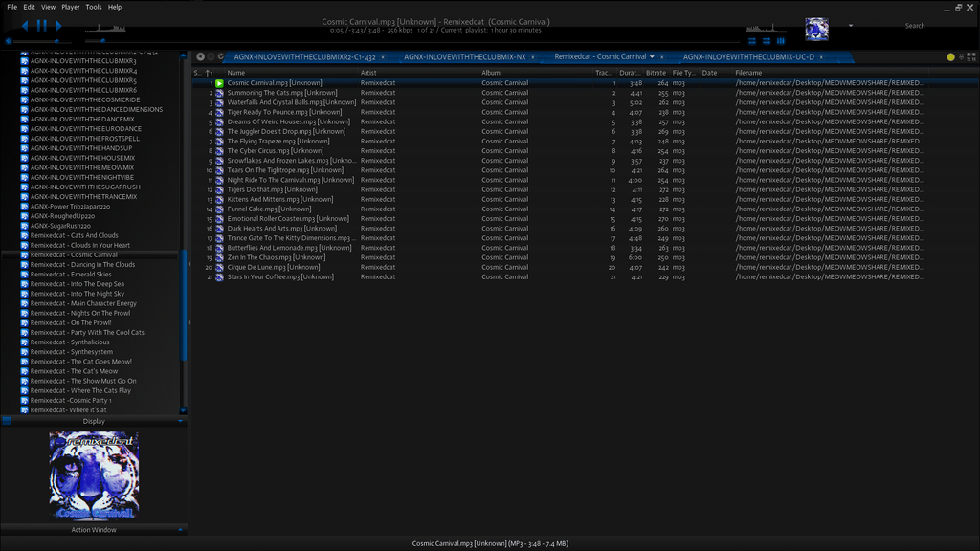The height and width of the screenshot is (551, 980).
Task: Click the track seek bar handle
Action: (x=103, y=41)
